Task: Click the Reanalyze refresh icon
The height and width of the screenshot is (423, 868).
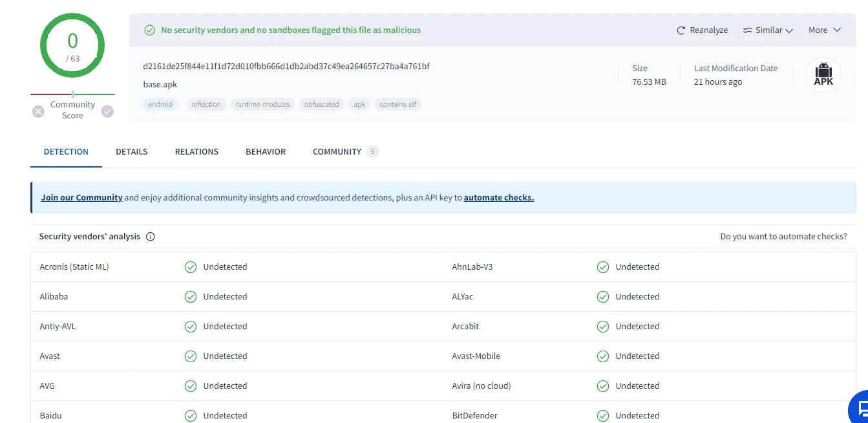Action: coord(681,30)
